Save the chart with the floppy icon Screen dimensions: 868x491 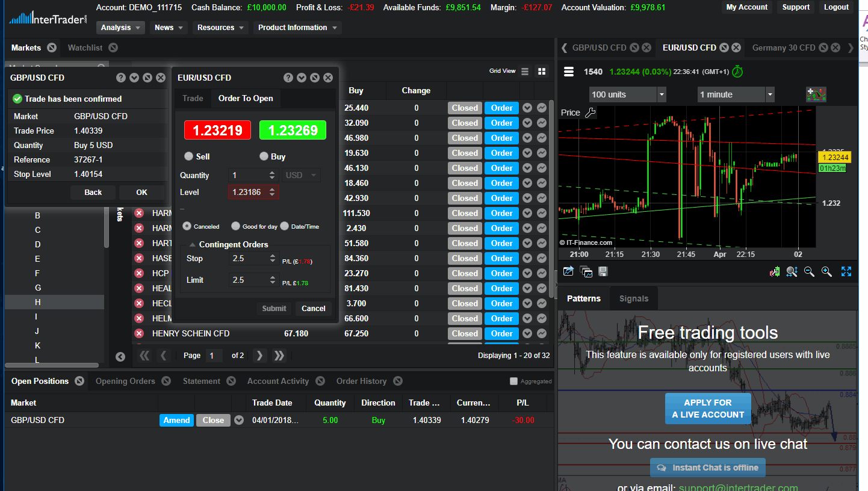click(x=603, y=271)
